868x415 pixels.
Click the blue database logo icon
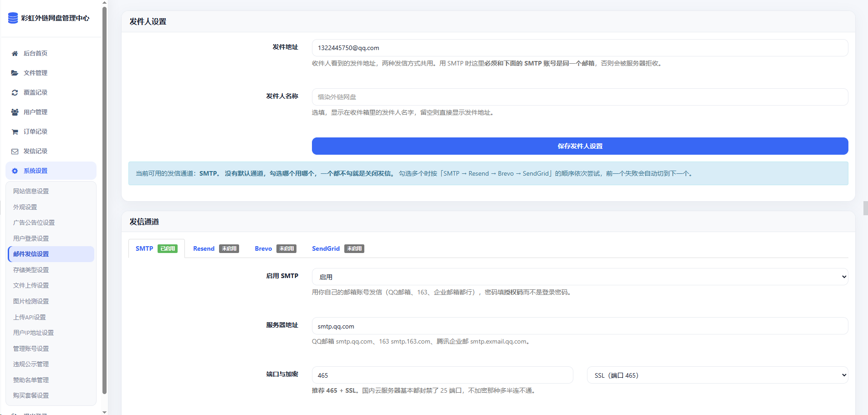13,18
